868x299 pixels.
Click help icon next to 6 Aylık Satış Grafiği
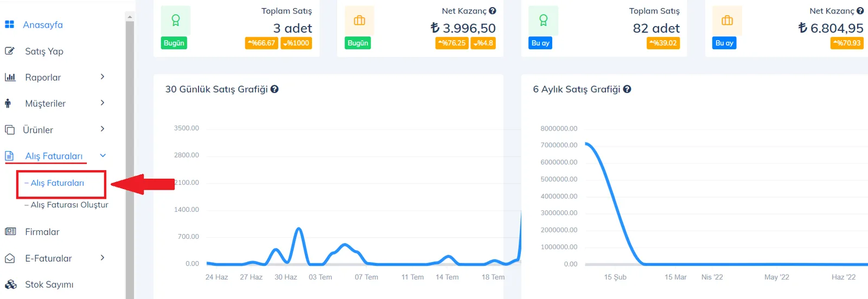point(627,89)
